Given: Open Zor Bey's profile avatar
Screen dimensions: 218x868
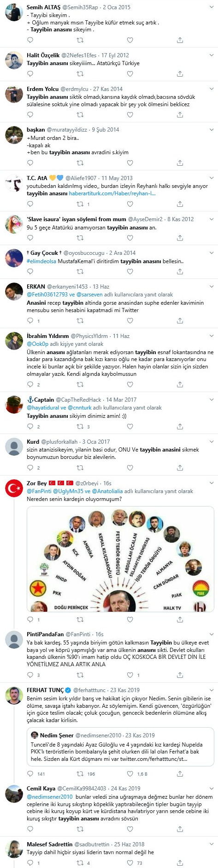Looking at the screenshot, I should coord(14,488).
